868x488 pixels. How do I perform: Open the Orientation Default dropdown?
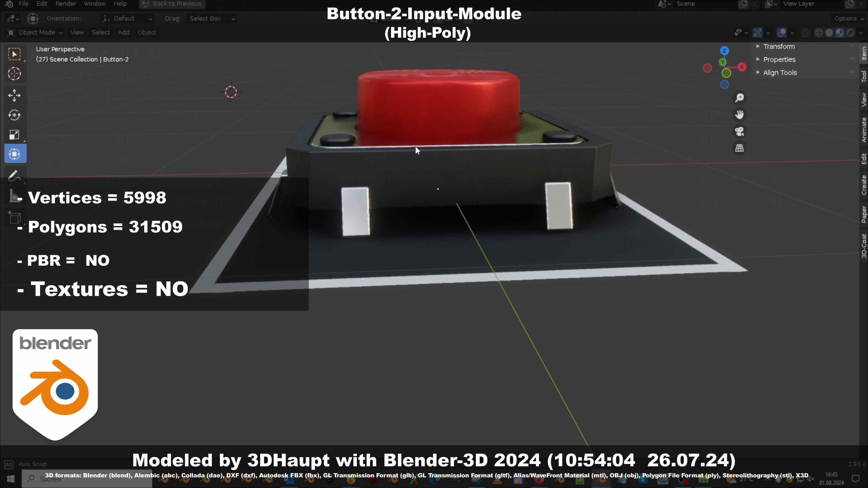tap(127, 19)
